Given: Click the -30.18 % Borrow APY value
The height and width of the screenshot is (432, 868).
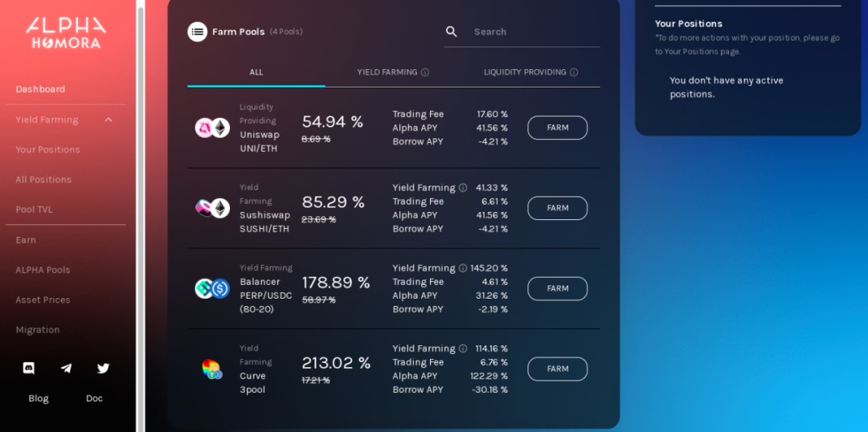Looking at the screenshot, I should (490, 389).
